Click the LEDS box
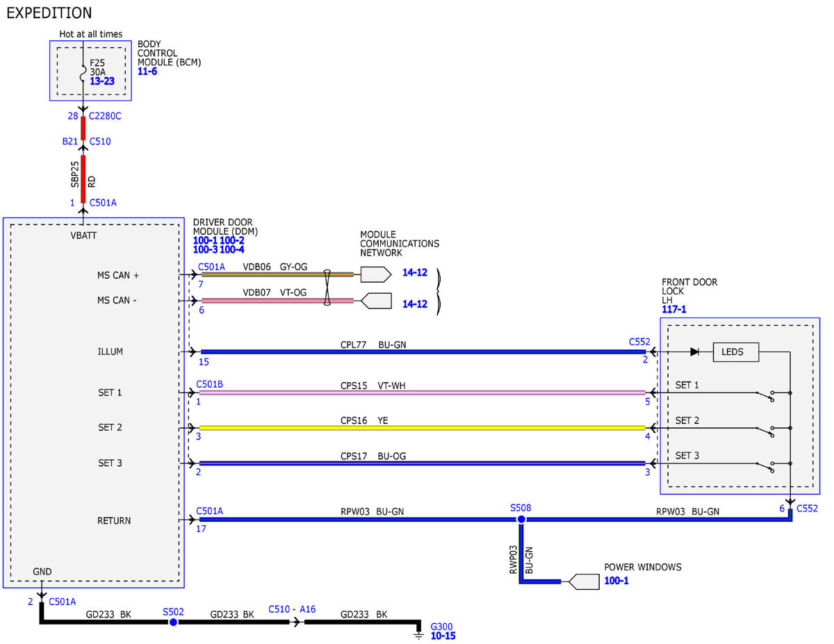Viewport: 834px width, 644px height. tap(736, 352)
